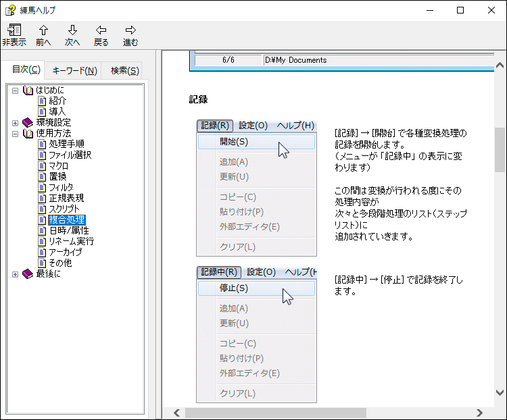The image size is (507, 420).
Task: Open the 導入 topic
Action: [57, 112]
